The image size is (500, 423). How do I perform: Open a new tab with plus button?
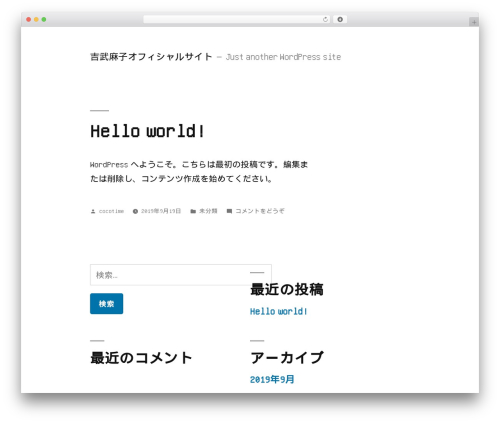point(474,22)
